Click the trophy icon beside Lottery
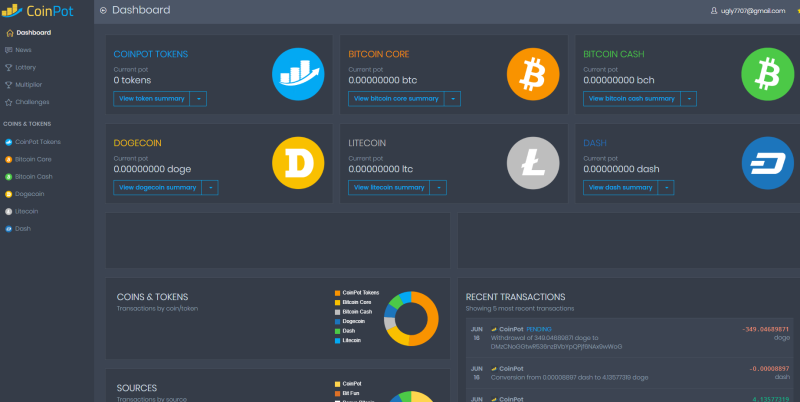The height and width of the screenshot is (402, 800). pyautogui.click(x=9, y=67)
